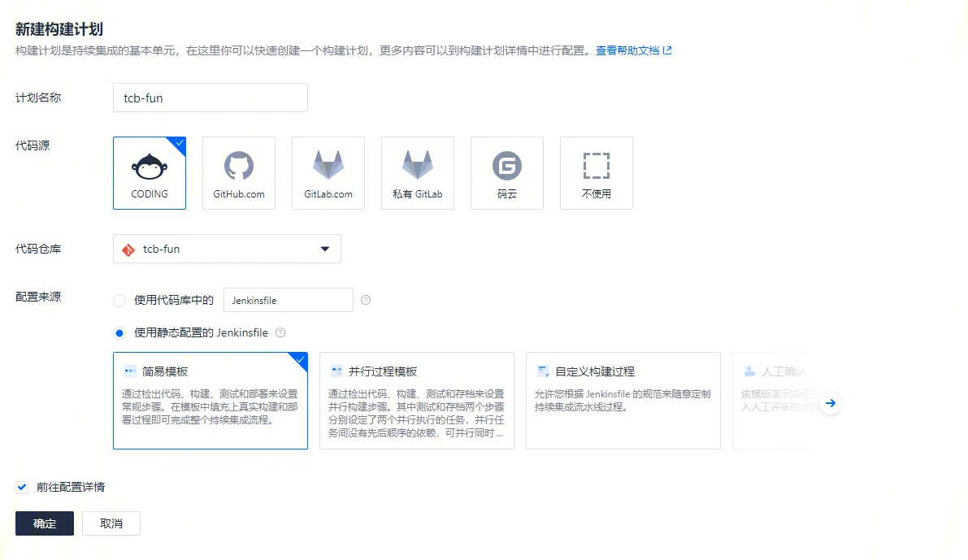Viewport: 968px width, 560px height.
Task: Choose GitHub.com as code source
Action: tap(239, 173)
